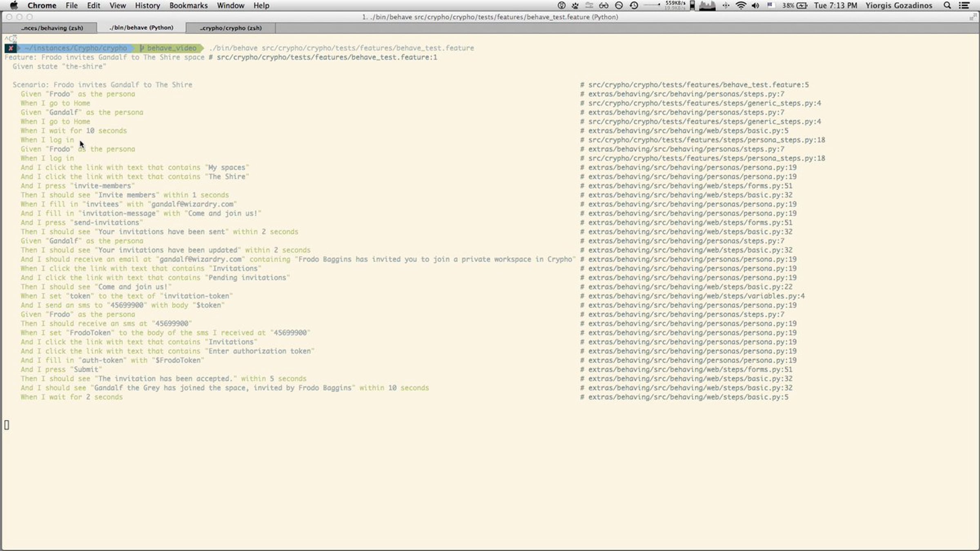Click the ~/instances/Crypho/crypho prompt path segment
The image size is (980, 551).
click(76, 48)
